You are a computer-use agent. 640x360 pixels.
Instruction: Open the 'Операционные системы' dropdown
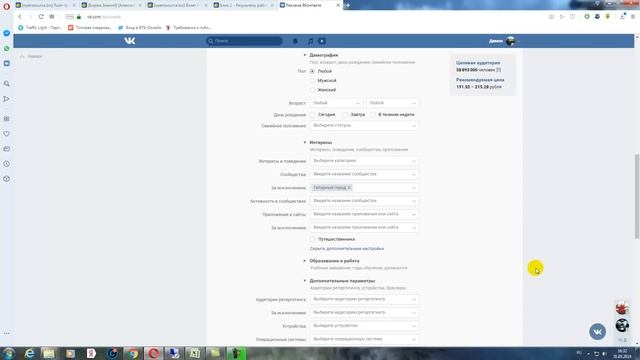coord(364,339)
